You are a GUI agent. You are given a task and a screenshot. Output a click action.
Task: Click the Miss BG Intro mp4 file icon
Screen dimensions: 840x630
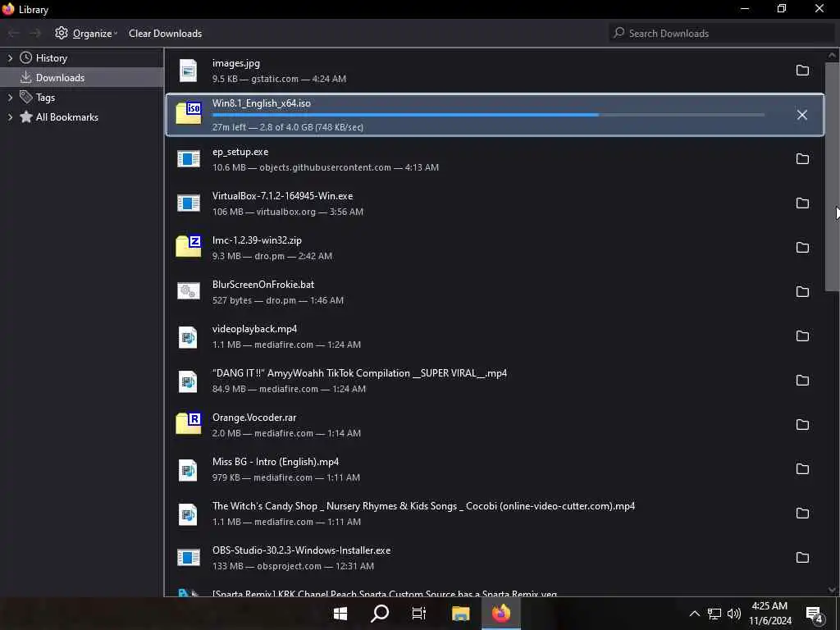(x=188, y=470)
